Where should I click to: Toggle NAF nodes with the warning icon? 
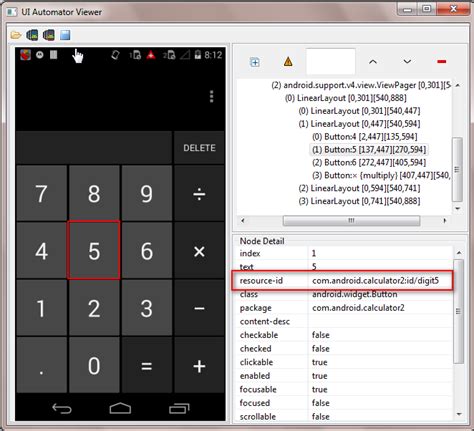pyautogui.click(x=288, y=62)
